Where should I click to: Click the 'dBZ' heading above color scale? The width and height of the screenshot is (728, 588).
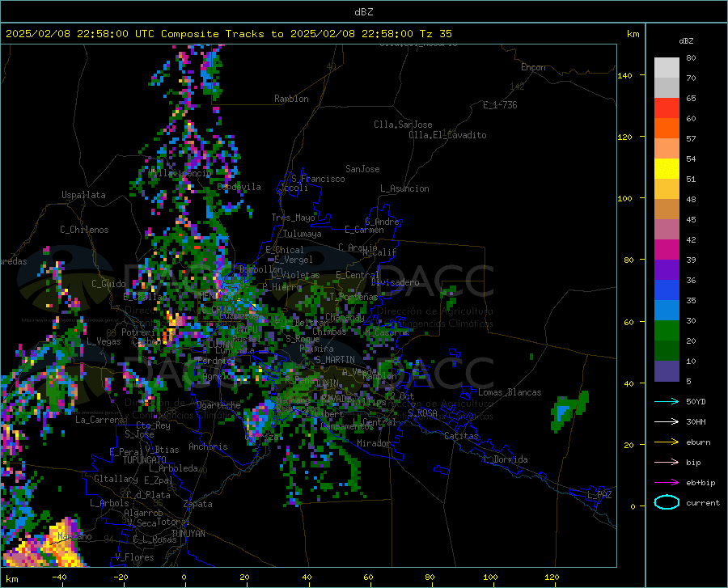[686, 40]
